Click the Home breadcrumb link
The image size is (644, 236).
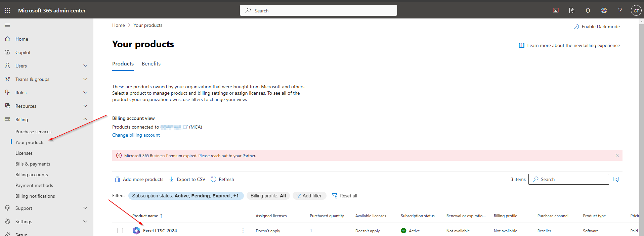pyautogui.click(x=119, y=25)
